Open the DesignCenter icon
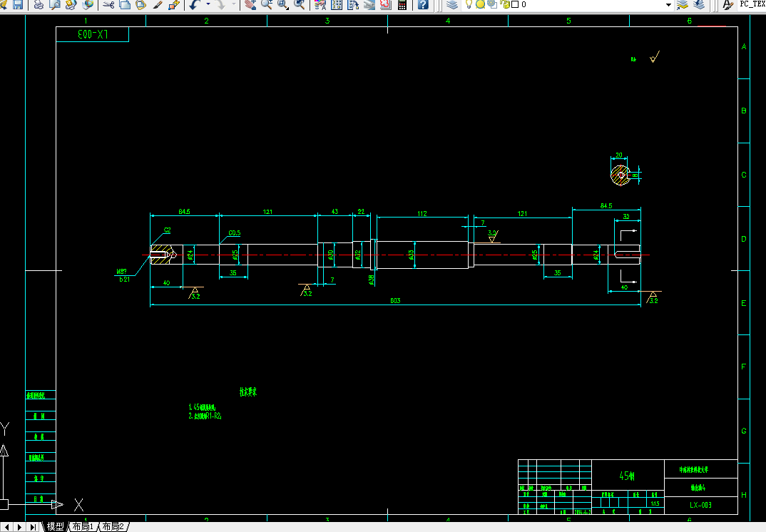This screenshot has width=766, height=532. click(x=337, y=4)
